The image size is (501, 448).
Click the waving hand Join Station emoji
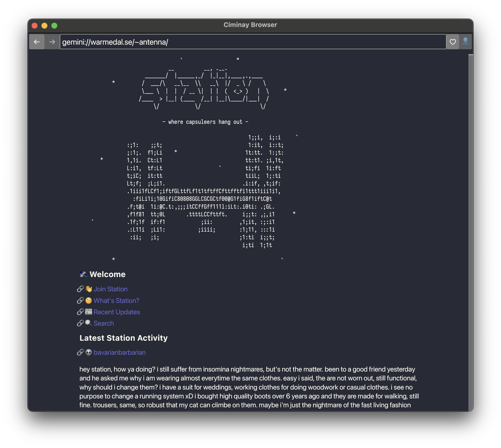click(89, 289)
